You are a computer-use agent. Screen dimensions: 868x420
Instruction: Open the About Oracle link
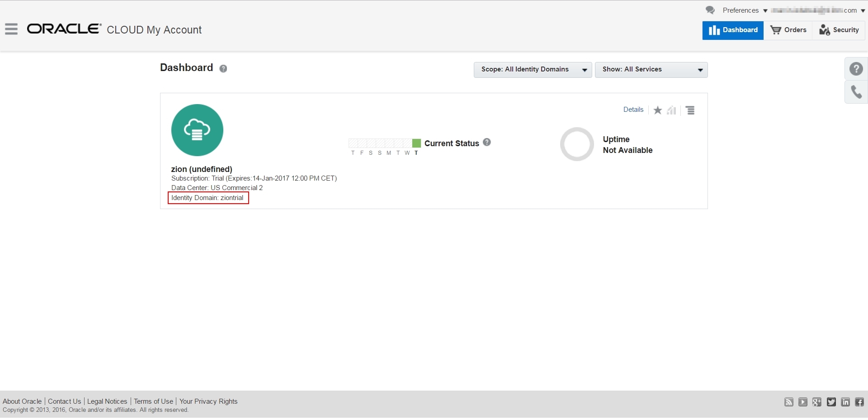[x=22, y=401]
